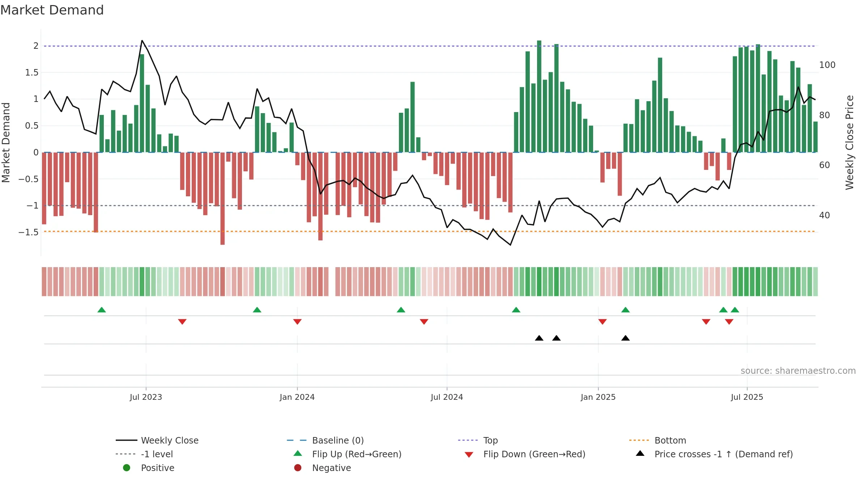868x488 pixels.
Task: Click the 'Market Demand' chart title
Action: point(52,10)
